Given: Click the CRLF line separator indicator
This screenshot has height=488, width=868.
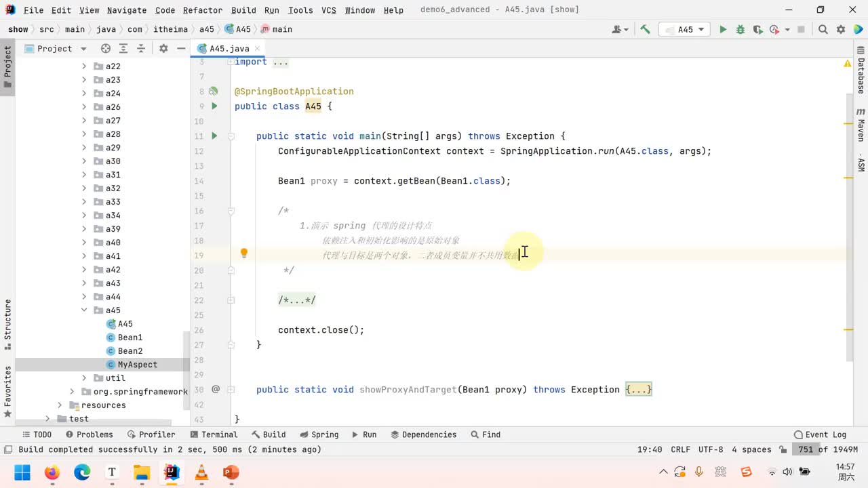Looking at the screenshot, I should tap(680, 449).
